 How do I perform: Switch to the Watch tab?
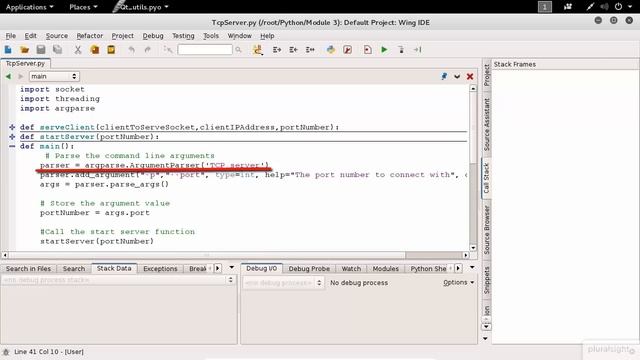(x=351, y=269)
